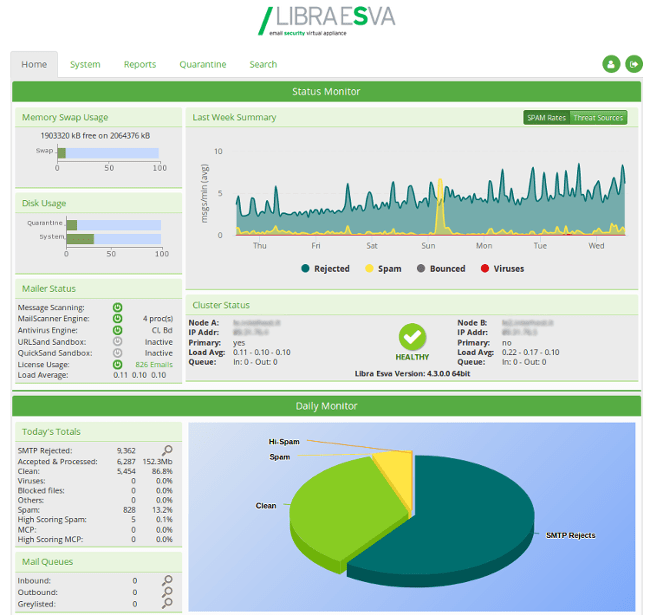Click Spam count 828
The image size is (650, 615).
(x=129, y=510)
